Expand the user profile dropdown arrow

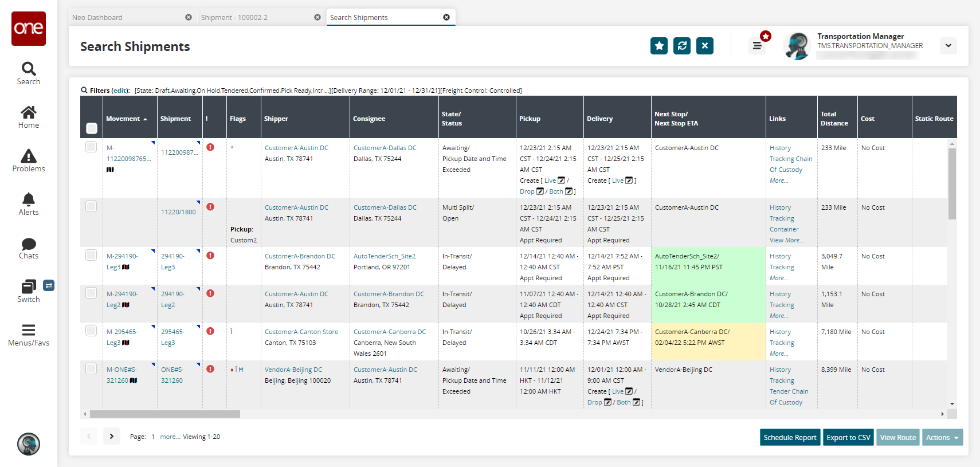click(x=948, y=46)
